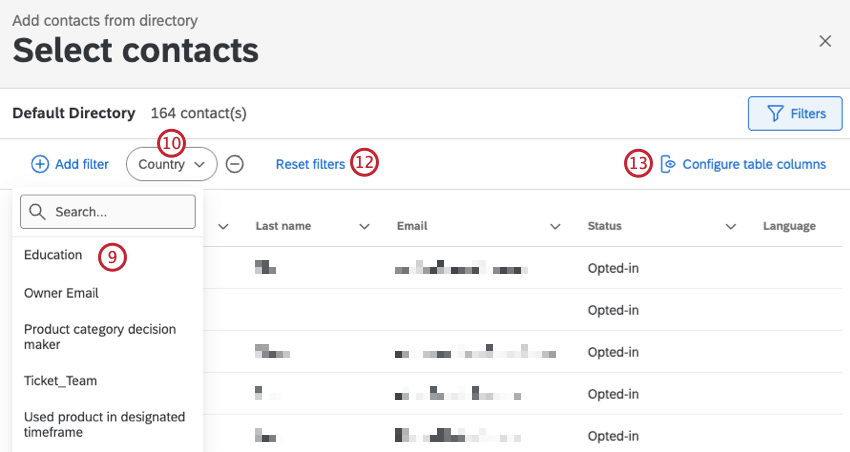Remove the Country filter with minus icon
Image resolution: width=850 pixels, height=452 pixels.
(x=234, y=164)
